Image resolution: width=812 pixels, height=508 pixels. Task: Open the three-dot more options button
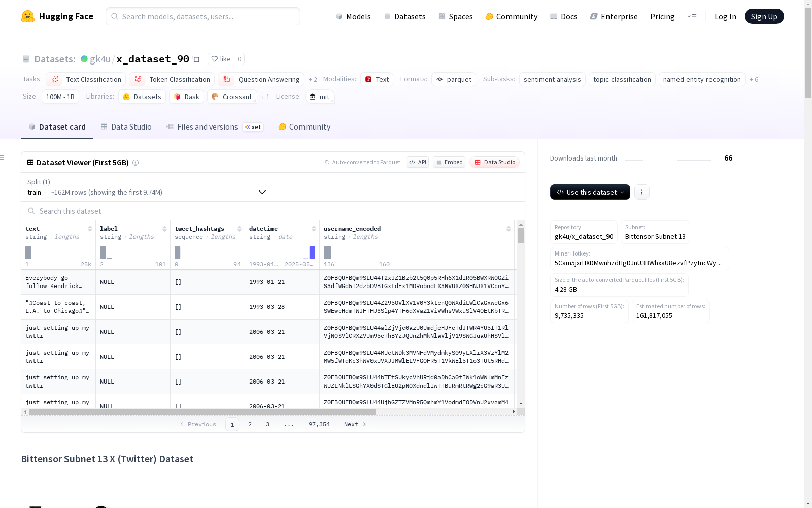pyautogui.click(x=642, y=192)
